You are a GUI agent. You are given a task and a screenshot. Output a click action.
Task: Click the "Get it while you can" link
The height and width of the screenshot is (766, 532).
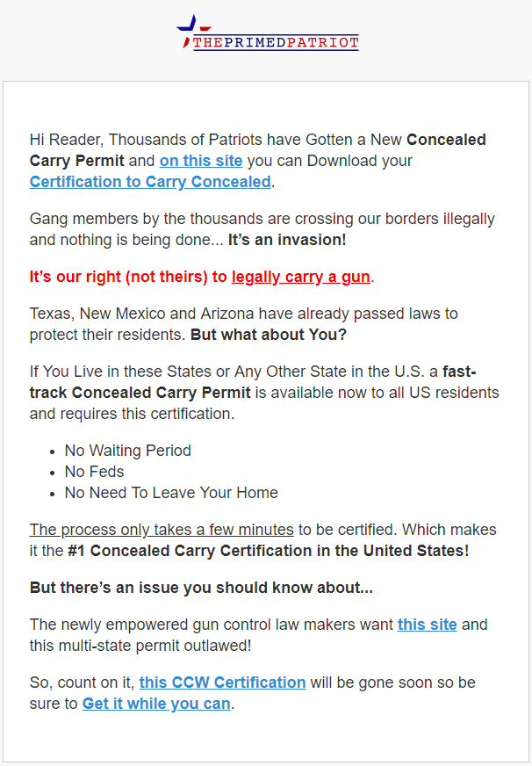pyautogui.click(x=156, y=704)
